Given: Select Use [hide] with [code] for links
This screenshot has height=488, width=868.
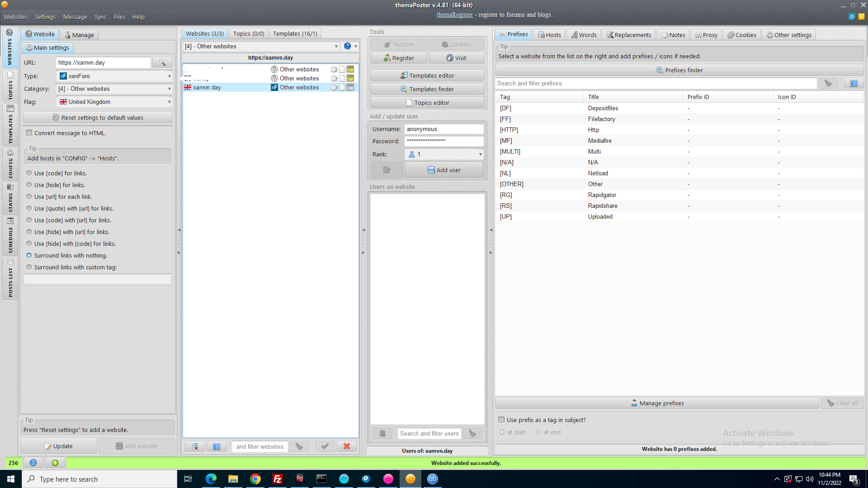Looking at the screenshot, I should tap(29, 244).
